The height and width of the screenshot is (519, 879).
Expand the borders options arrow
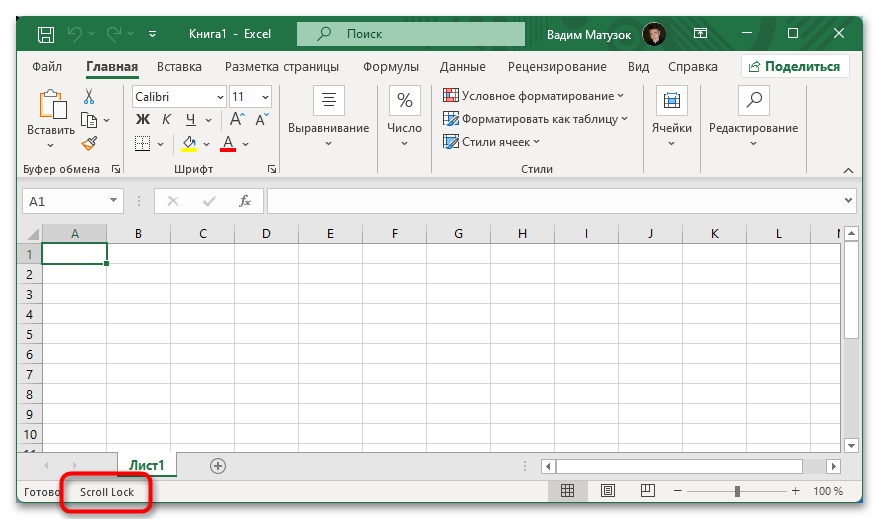click(161, 144)
